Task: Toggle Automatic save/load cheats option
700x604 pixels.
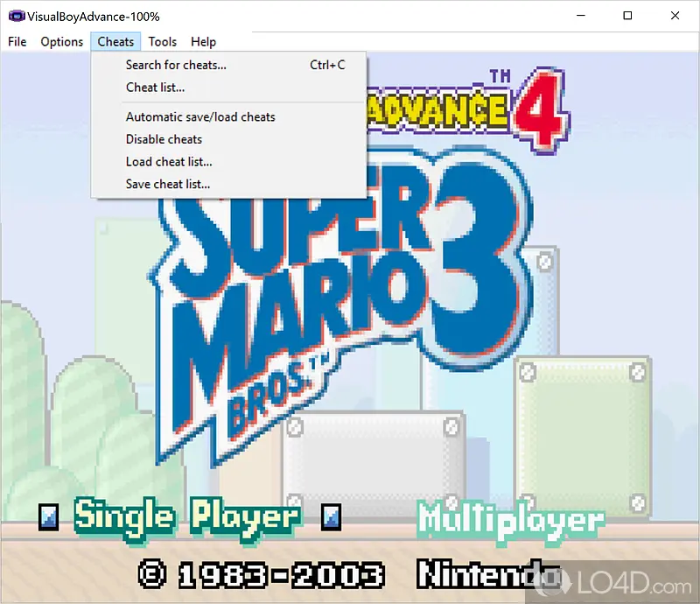Action: (x=200, y=116)
